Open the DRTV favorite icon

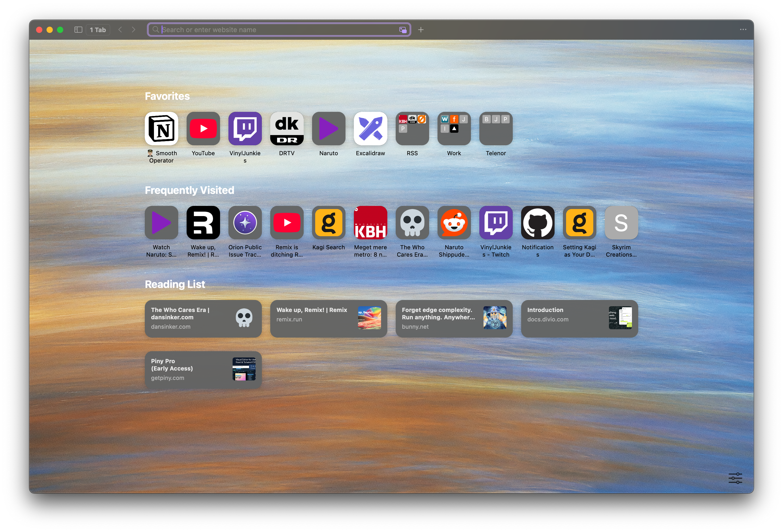pyautogui.click(x=287, y=129)
